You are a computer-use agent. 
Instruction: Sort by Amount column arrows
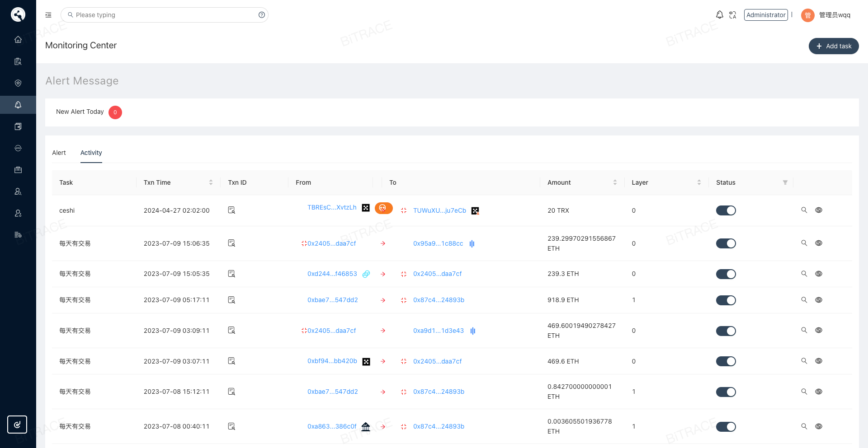[615, 182]
